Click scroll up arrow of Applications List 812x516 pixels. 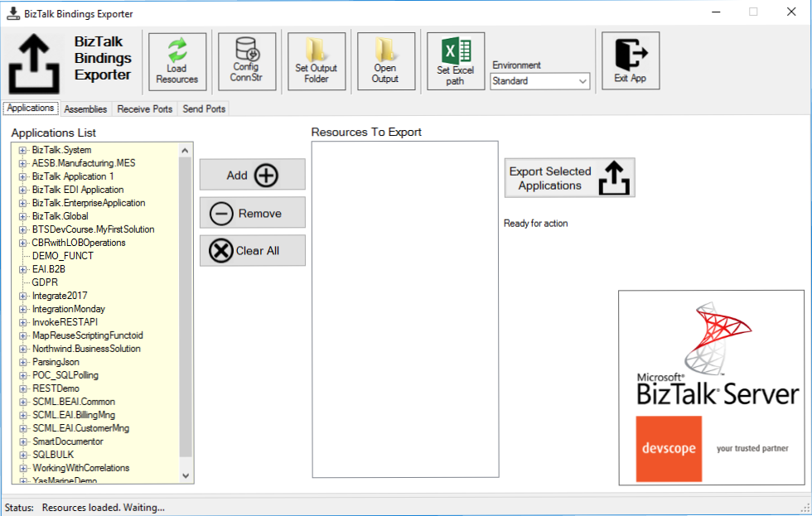click(186, 151)
